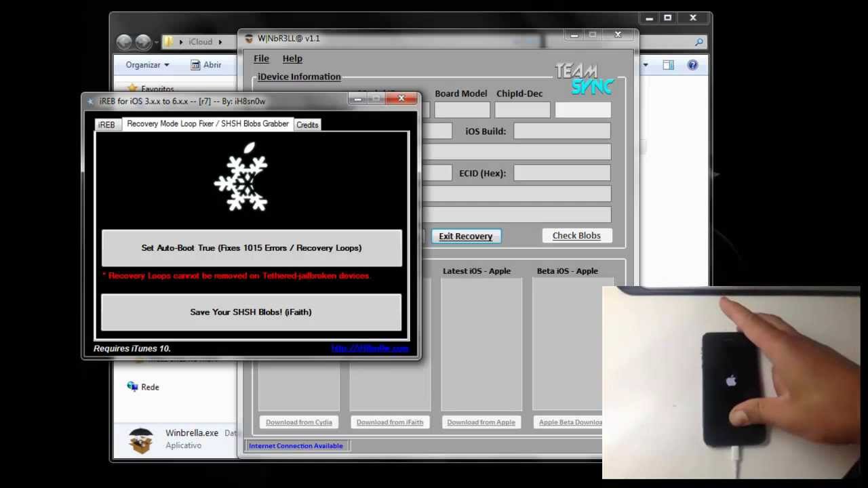Click the Winbrella.exe file icon
Image resolution: width=868 pixels, height=488 pixels.
141,441
